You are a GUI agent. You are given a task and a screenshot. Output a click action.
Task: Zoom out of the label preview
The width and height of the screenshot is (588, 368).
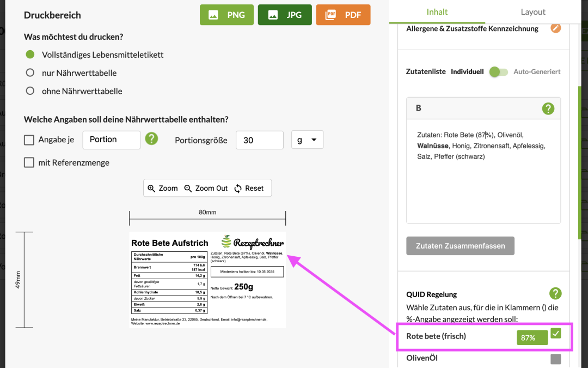pos(206,188)
